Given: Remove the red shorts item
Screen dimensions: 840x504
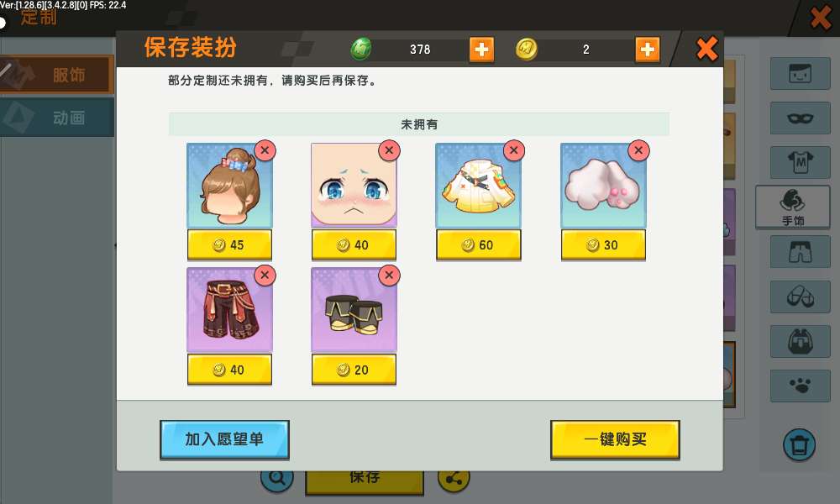Looking at the screenshot, I should click(x=265, y=276).
